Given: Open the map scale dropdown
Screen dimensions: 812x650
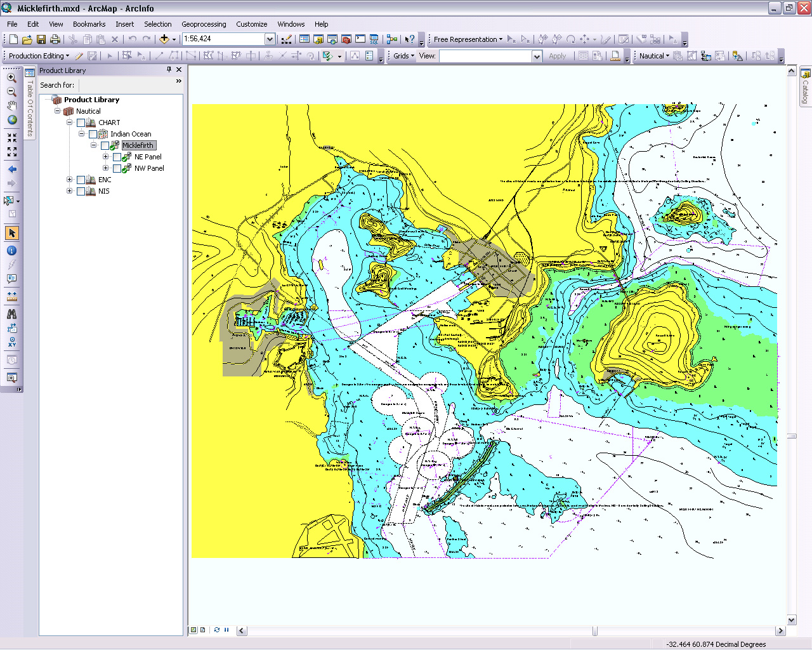Looking at the screenshot, I should pyautogui.click(x=270, y=39).
